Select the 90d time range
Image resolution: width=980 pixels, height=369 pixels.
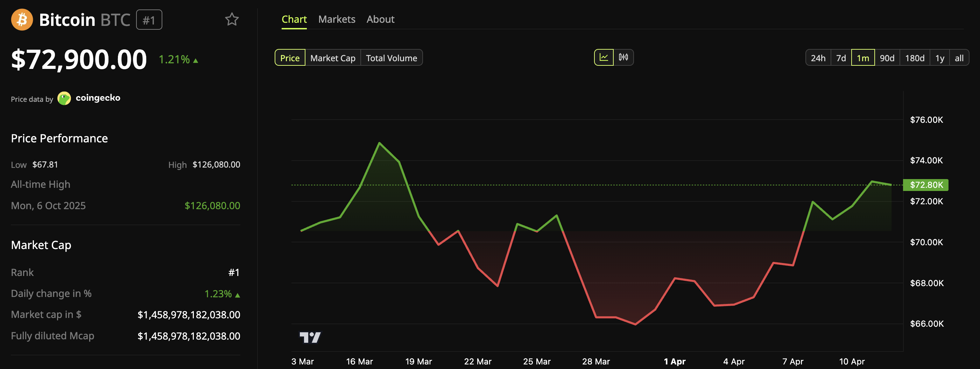pos(887,58)
